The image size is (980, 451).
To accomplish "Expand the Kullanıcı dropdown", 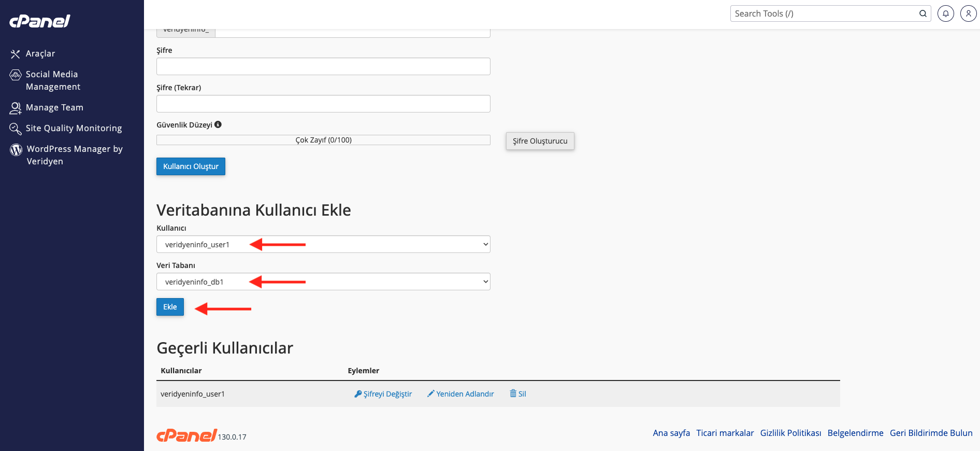I will [x=323, y=244].
